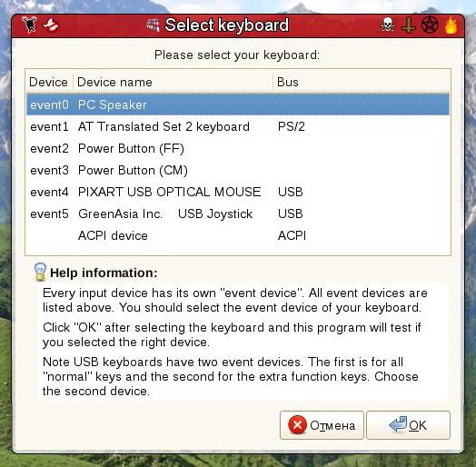
Task: Select the AT Translated Set 2 keyboard row
Action: (x=238, y=126)
